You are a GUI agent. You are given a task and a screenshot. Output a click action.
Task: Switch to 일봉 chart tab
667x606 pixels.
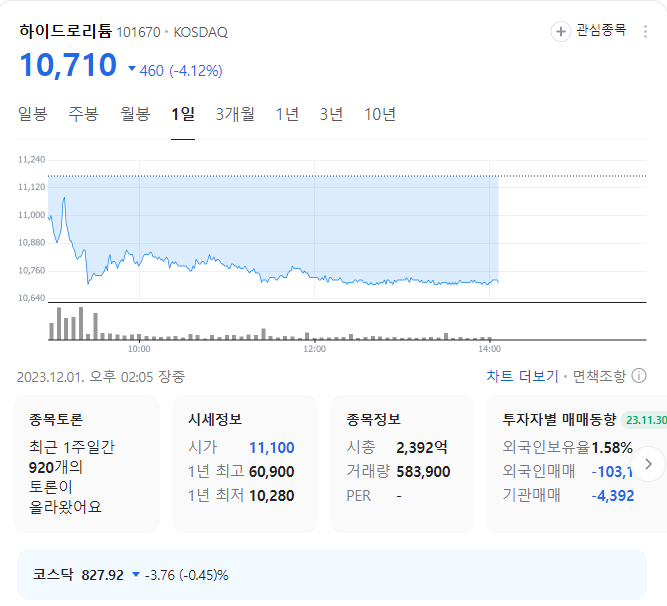point(33,114)
